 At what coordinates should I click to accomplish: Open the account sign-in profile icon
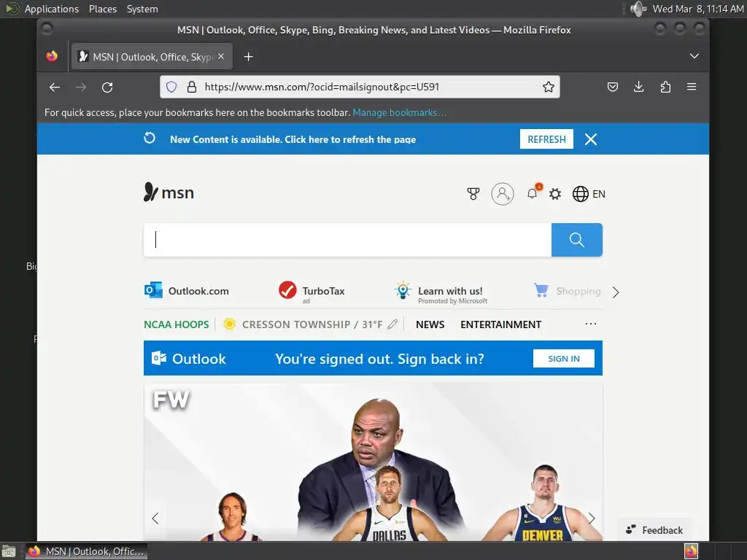pos(503,194)
